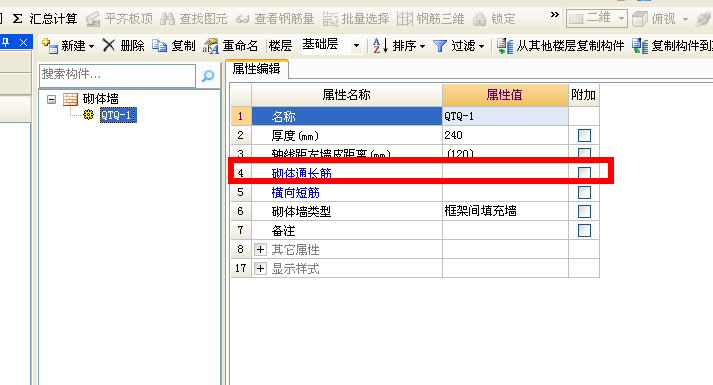713x385 pixels.
Task: Click 新建 new component button
Action: (x=68, y=45)
